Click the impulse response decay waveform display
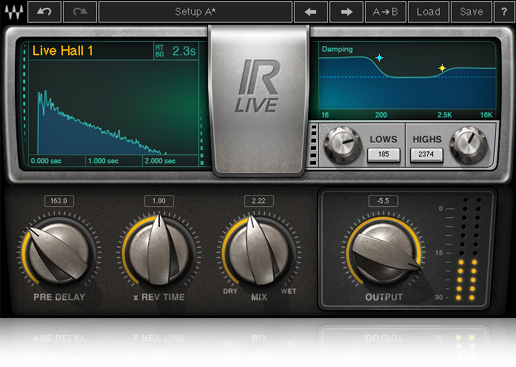This screenshot has width=516, height=367. pyautogui.click(x=113, y=107)
